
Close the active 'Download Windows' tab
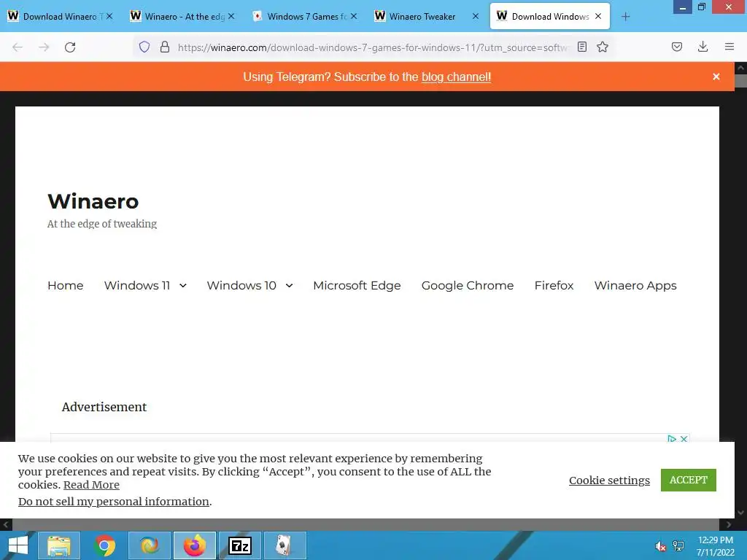click(598, 16)
